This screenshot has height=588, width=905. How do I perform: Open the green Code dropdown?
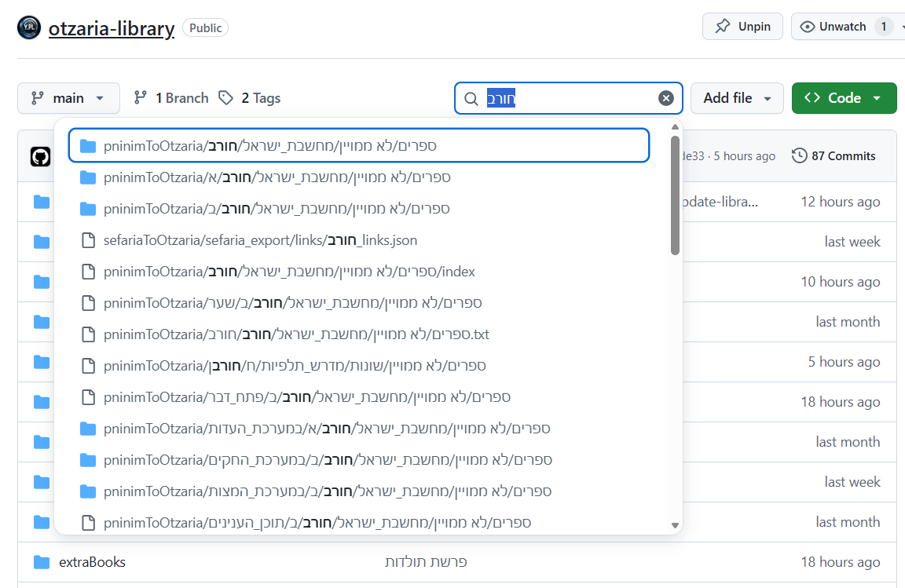coord(844,98)
